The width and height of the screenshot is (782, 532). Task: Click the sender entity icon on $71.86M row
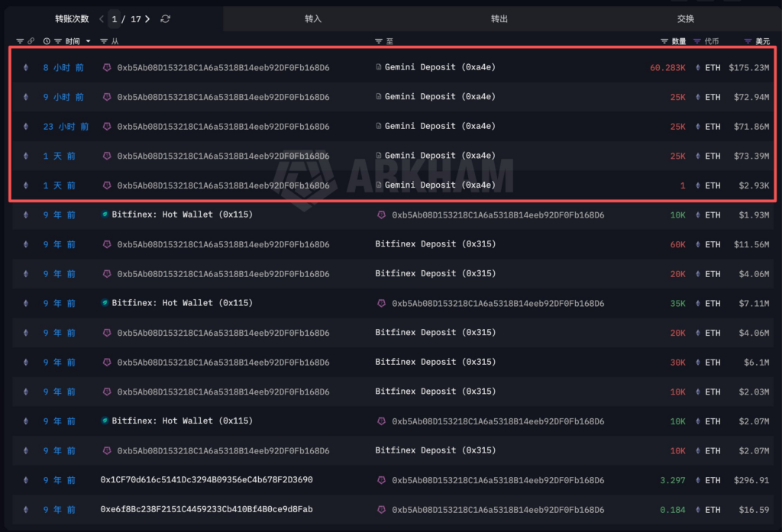tap(107, 126)
